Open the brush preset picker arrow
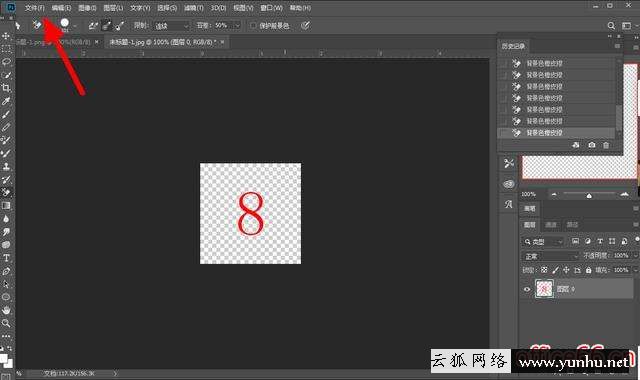Image resolution: width=640 pixels, height=380 pixels. pos(75,26)
